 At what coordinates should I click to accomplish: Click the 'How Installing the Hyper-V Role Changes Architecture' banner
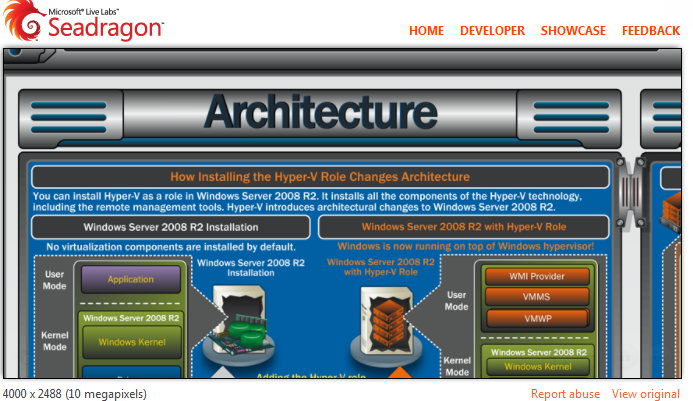pos(320,177)
